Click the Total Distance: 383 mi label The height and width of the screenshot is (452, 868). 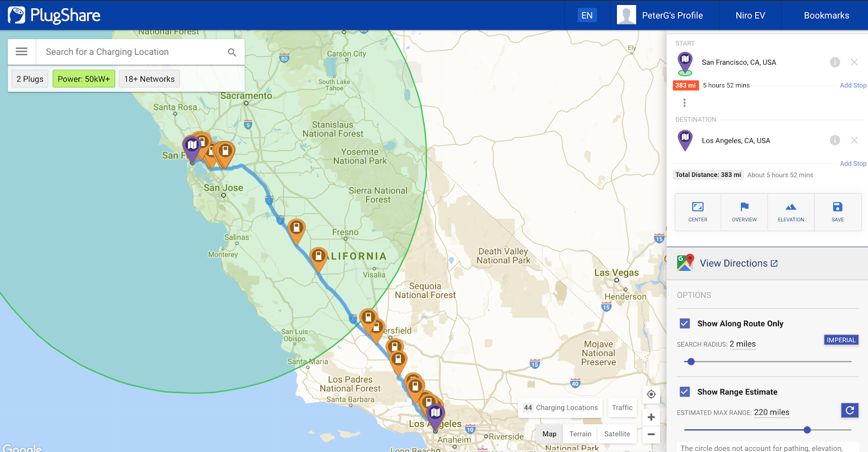point(708,175)
